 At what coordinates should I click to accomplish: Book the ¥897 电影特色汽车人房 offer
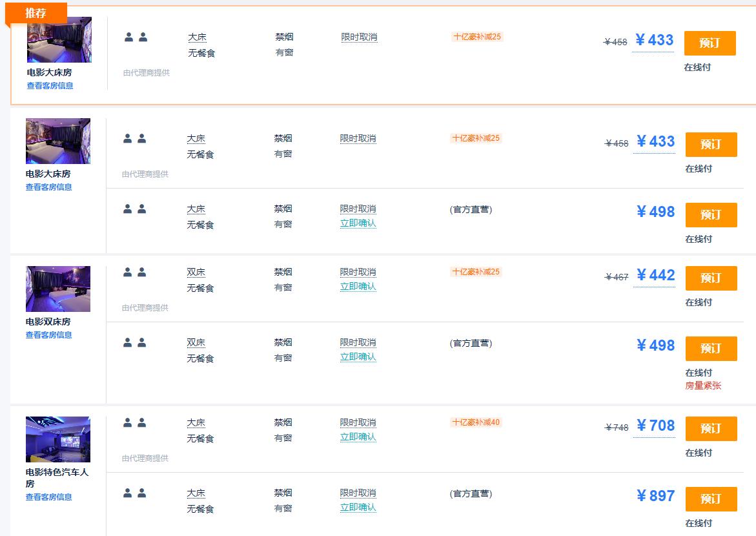(710, 499)
